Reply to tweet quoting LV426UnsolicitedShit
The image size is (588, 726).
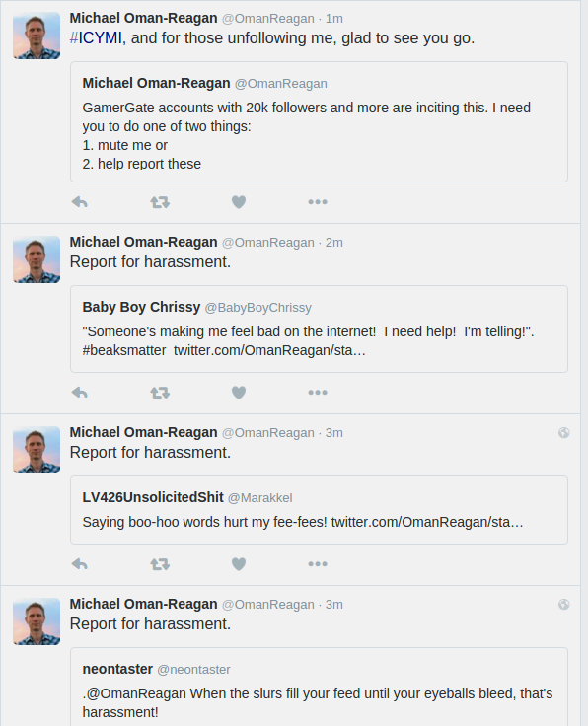80,564
